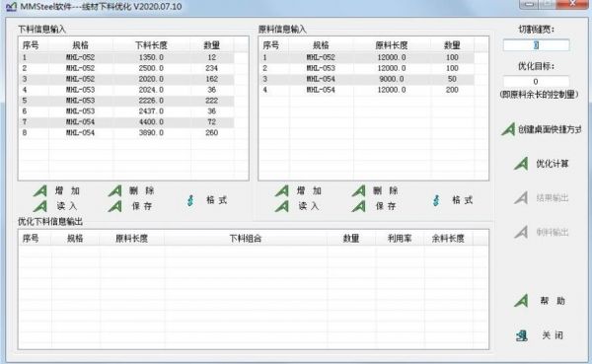Select row 5 MHL-053 2226.0 in 下料 table
This screenshot has height=364, width=592.
point(126,101)
